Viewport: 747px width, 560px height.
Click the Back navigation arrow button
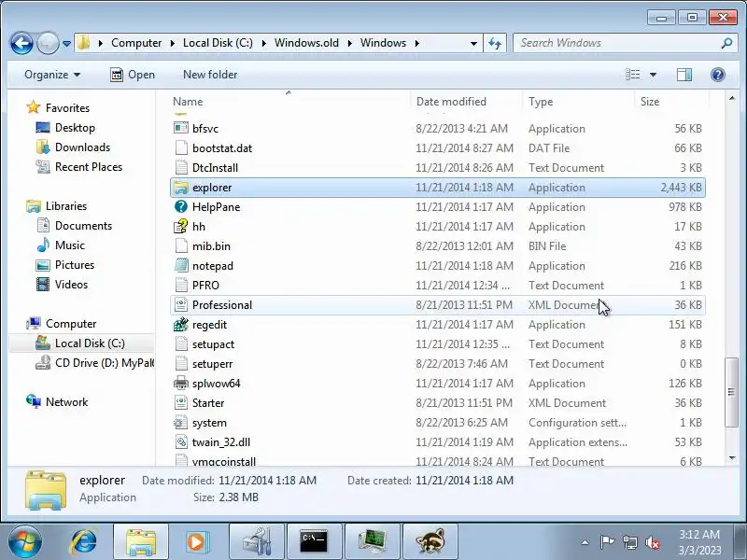pos(21,43)
